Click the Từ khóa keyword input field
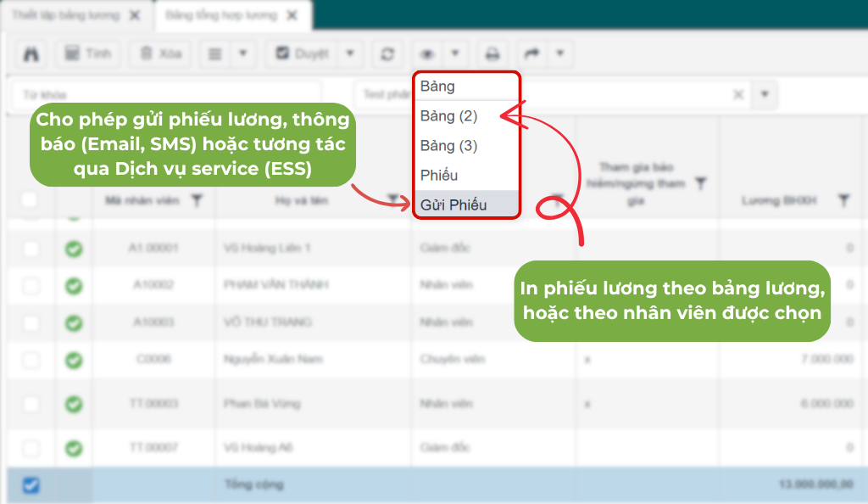 (166, 95)
